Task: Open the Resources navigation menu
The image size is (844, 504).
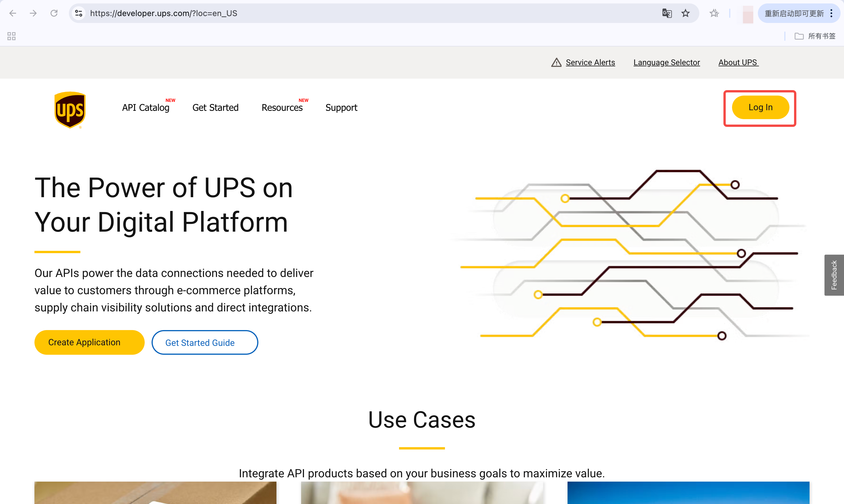Action: [x=282, y=108]
